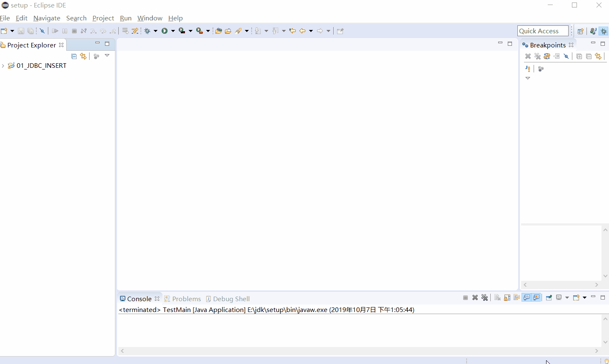Click the Search flashlight toolbar icon
The image size is (609, 364).
pos(238,31)
